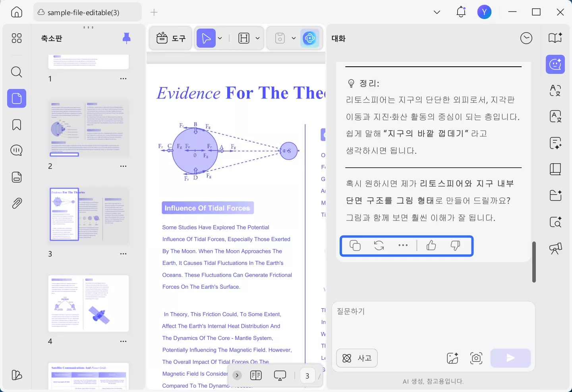Open the book icon in right sidebar
The image size is (572, 392).
pyautogui.click(x=555, y=169)
